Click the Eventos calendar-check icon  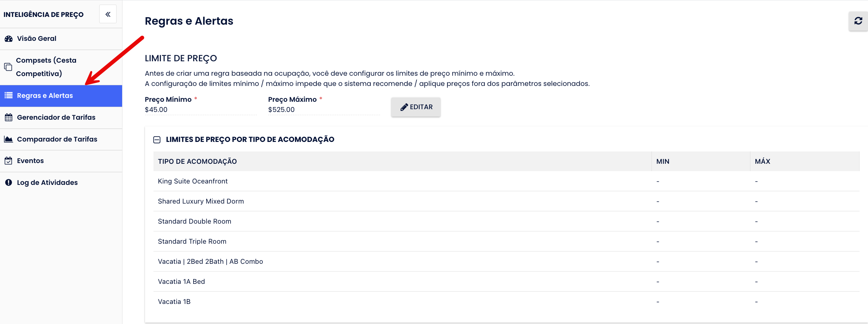click(x=8, y=161)
